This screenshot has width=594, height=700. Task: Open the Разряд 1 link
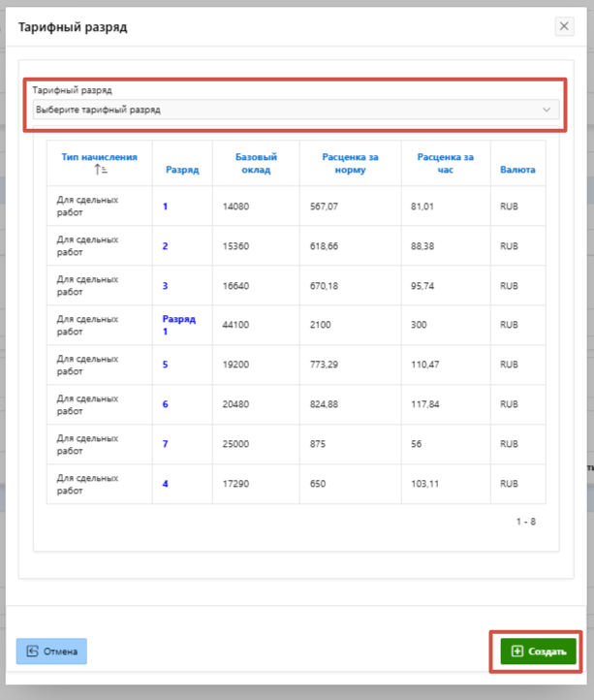coord(179,325)
